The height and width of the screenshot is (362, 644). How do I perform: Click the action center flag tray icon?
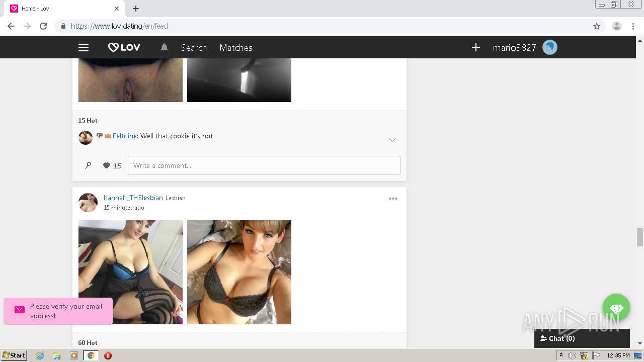(x=596, y=355)
